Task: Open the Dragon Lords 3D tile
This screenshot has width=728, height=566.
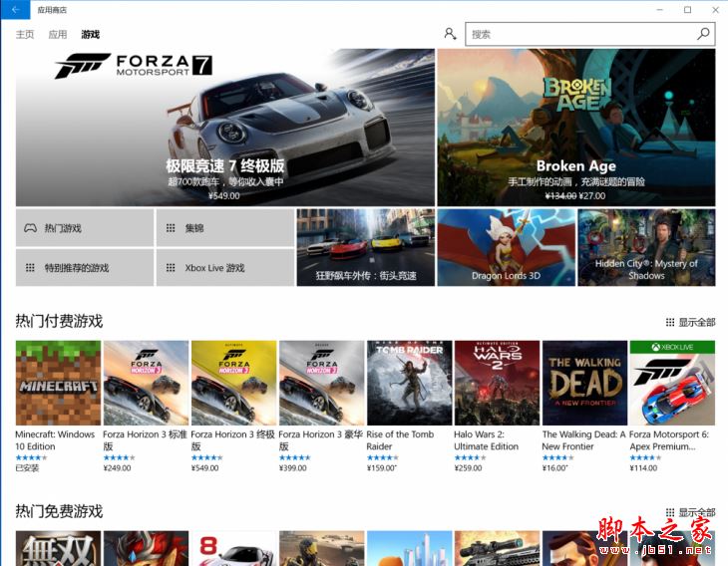Action: click(x=506, y=247)
